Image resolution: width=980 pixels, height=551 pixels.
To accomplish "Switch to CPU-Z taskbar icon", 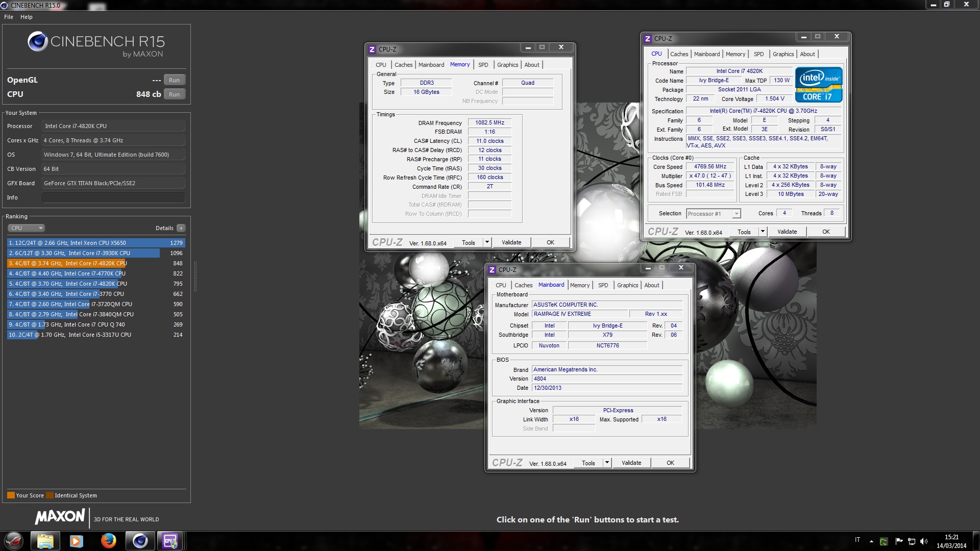I will pyautogui.click(x=170, y=541).
